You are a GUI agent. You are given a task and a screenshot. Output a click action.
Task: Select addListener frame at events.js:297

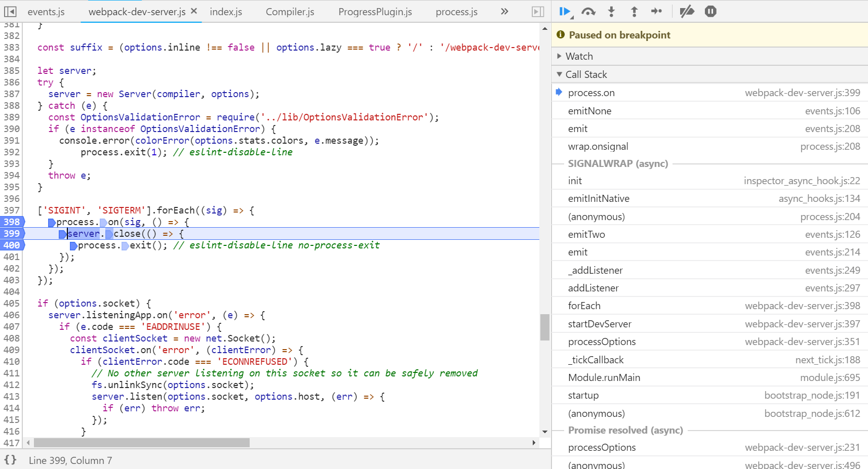pos(709,288)
